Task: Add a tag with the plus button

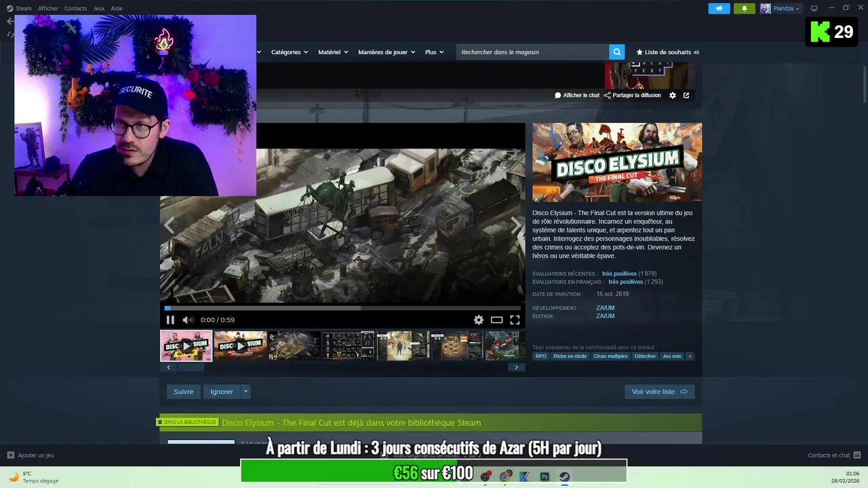Action: pos(690,357)
